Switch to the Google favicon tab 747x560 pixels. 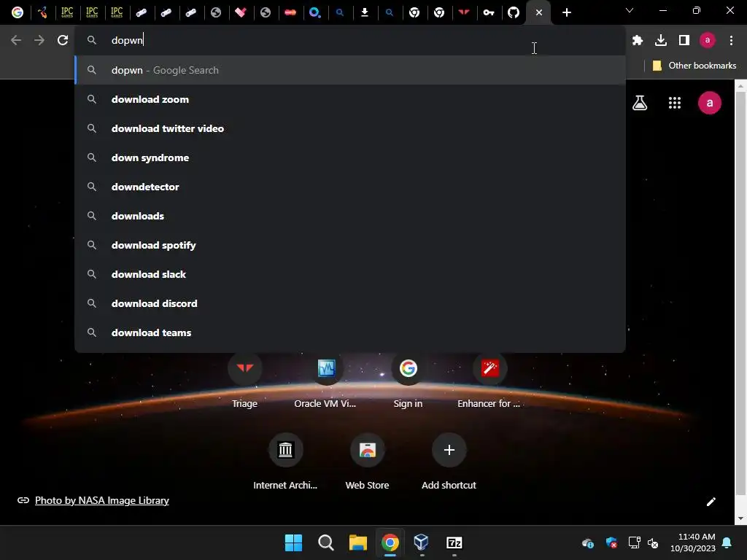(x=18, y=12)
